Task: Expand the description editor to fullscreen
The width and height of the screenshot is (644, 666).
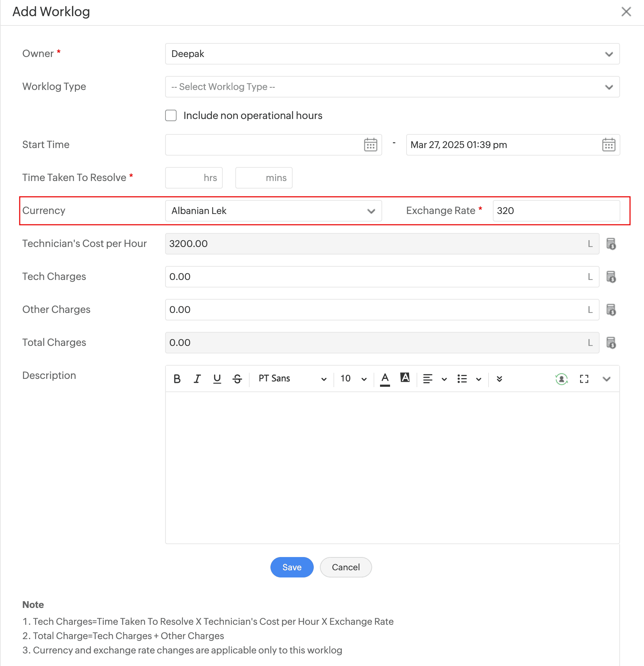Action: 584,379
